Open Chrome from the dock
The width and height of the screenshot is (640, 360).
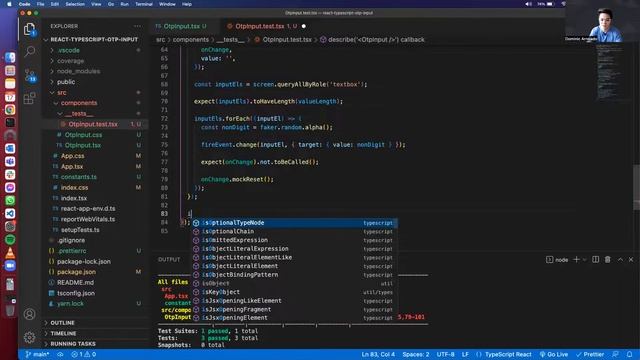point(10,109)
